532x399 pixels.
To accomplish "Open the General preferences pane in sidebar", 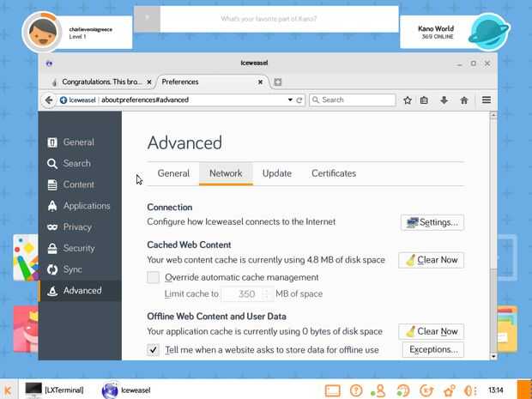I will [x=80, y=142].
